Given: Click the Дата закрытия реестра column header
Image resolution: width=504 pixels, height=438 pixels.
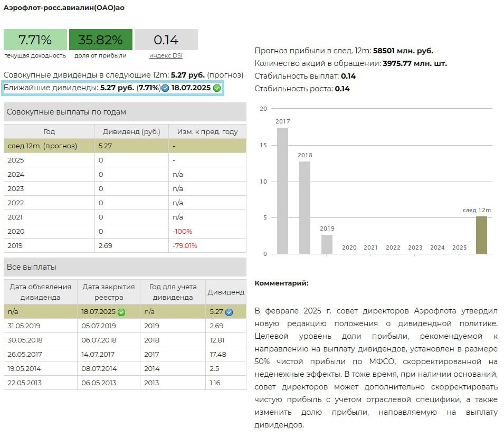Looking at the screenshot, I should coord(109,292).
